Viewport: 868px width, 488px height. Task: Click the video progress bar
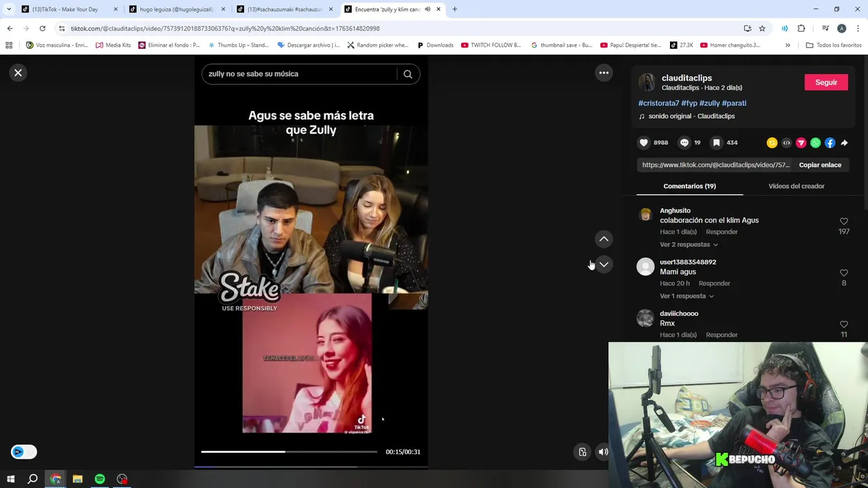(289, 451)
